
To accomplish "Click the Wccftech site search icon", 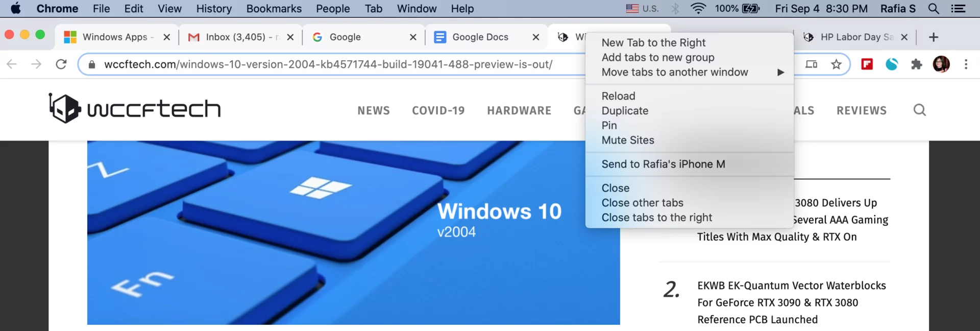I will click(919, 110).
